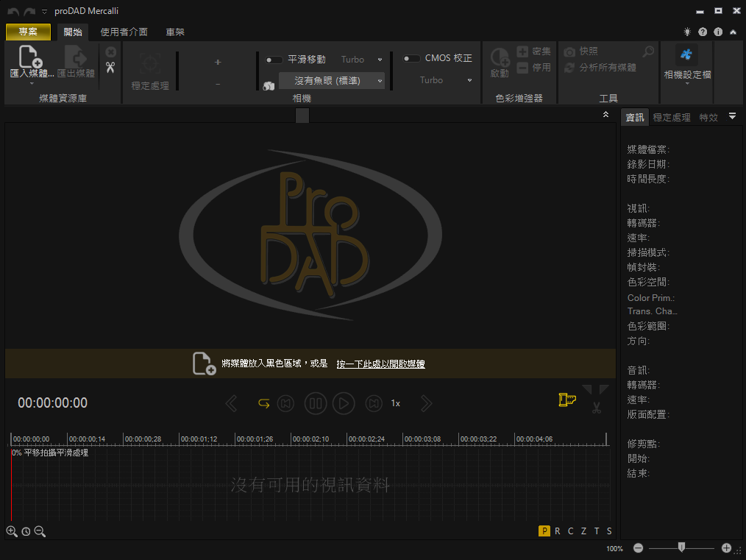The height and width of the screenshot is (560, 746).
Task: Open the 穩定處理 tab in side panel
Action: (x=672, y=118)
